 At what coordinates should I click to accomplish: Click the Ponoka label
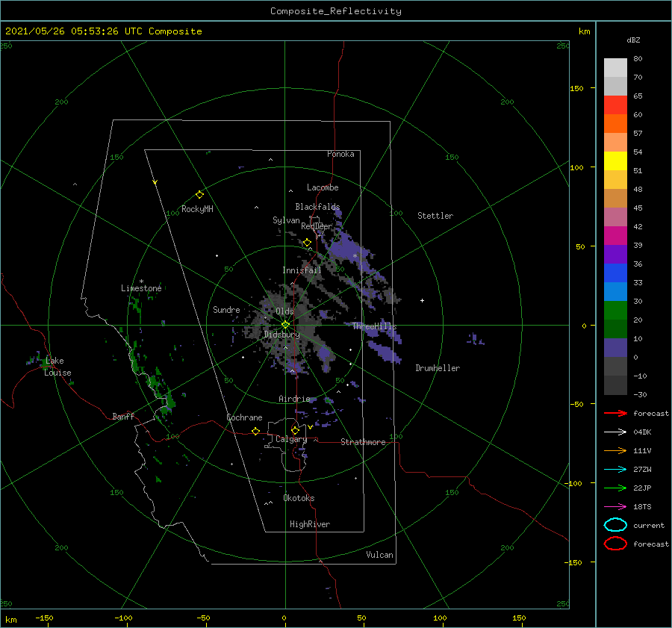[340, 154]
